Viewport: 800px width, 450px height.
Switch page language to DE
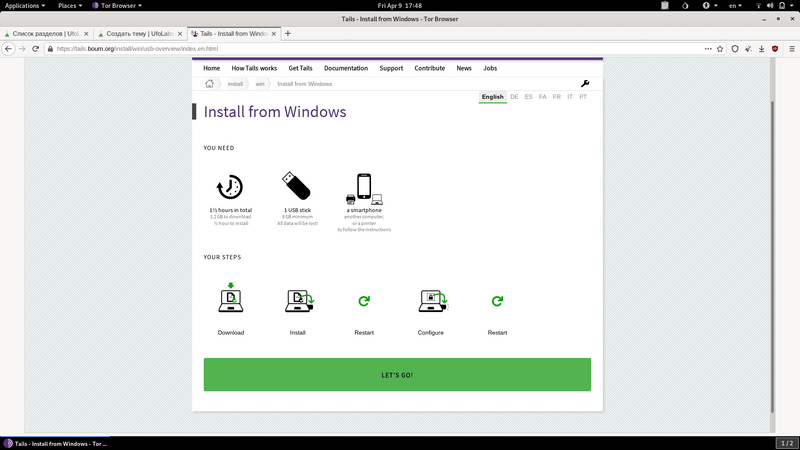[x=514, y=96]
